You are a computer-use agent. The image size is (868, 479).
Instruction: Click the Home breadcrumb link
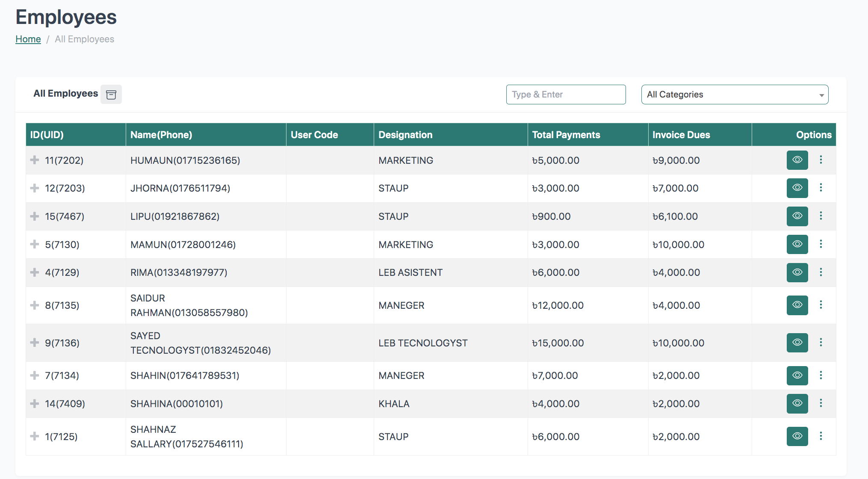[x=28, y=39]
